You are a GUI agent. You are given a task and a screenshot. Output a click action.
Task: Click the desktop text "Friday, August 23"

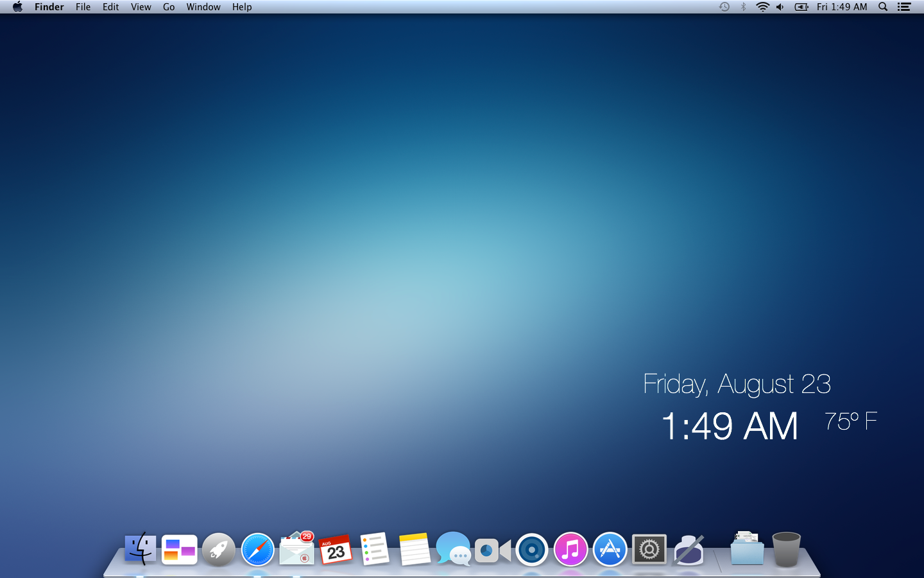(x=737, y=384)
